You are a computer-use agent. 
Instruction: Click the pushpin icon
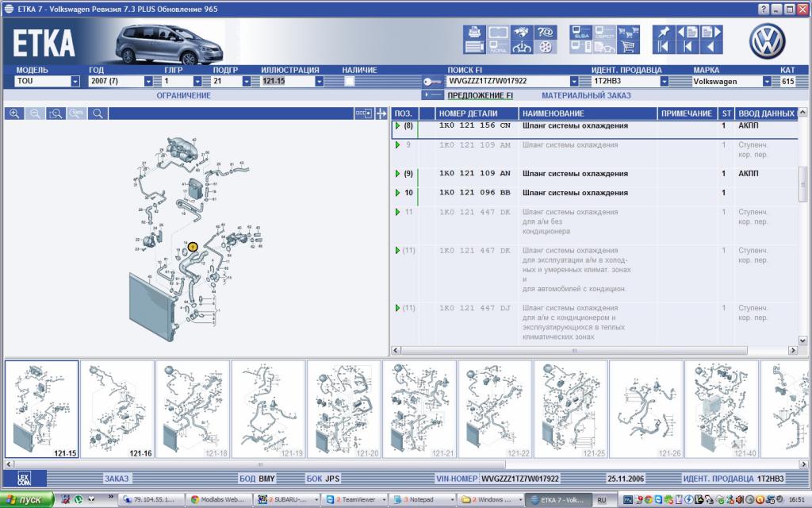tap(664, 32)
